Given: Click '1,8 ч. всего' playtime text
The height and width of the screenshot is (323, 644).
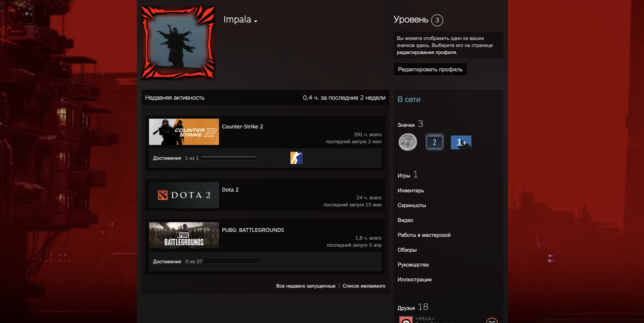Looking at the screenshot, I should 368,238.
